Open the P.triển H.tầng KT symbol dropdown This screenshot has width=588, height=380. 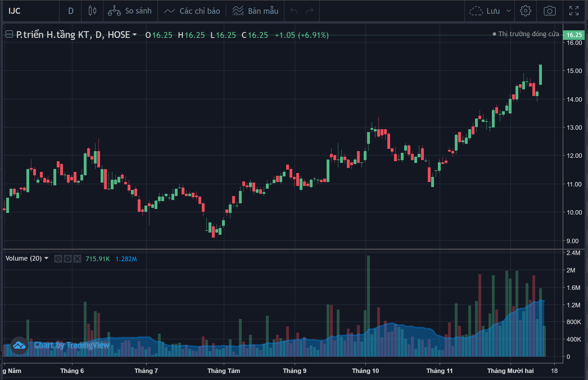(135, 35)
